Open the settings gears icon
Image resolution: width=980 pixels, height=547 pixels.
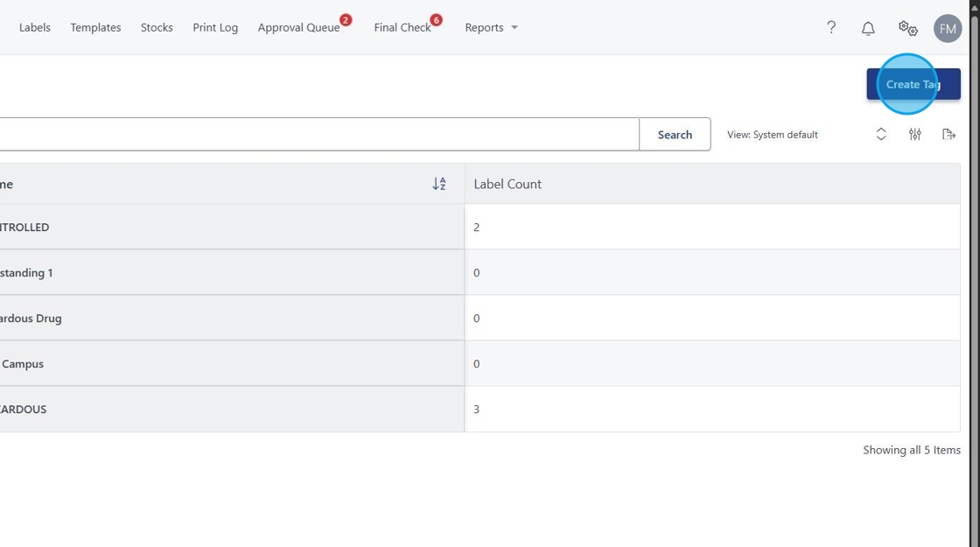(907, 28)
